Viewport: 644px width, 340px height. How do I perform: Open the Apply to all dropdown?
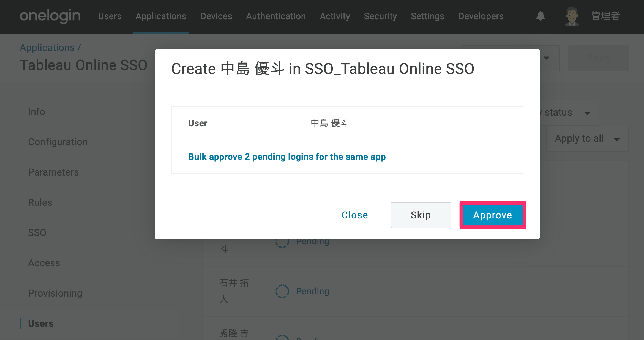(587, 139)
